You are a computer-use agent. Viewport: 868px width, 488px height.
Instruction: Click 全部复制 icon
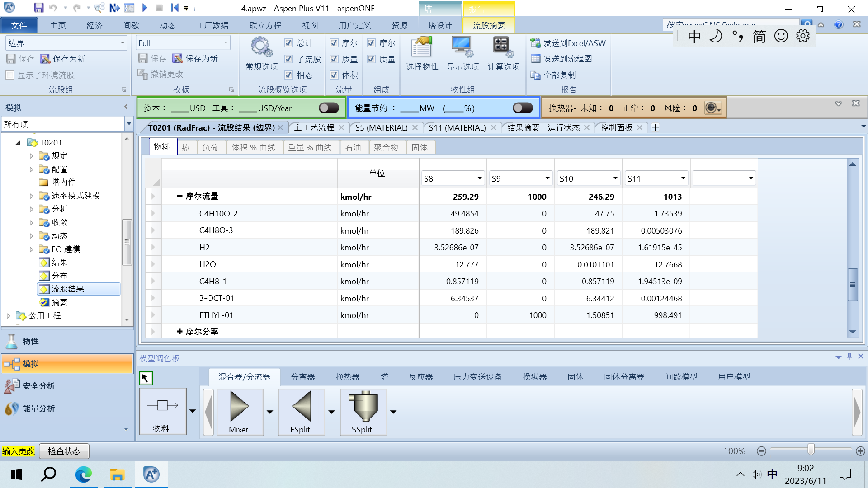click(535, 75)
